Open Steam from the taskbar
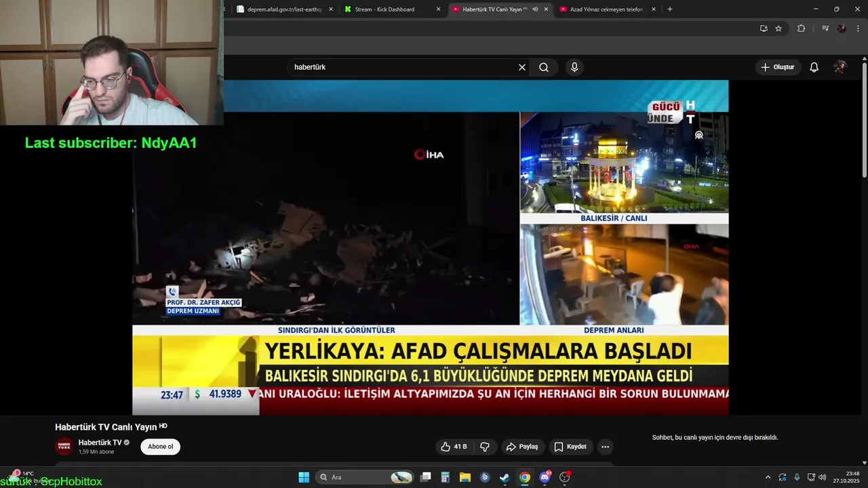868x488 pixels. click(x=505, y=477)
